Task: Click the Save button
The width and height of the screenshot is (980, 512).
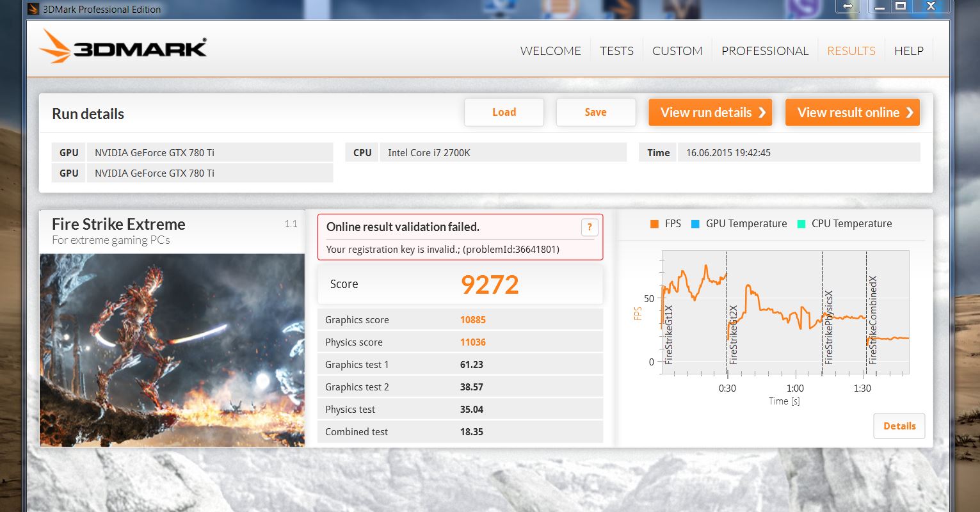Action: pos(595,112)
